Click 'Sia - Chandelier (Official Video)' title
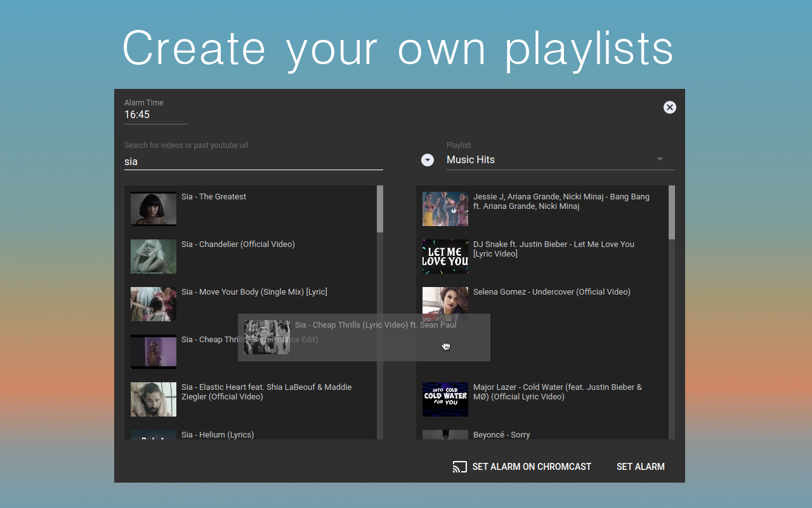This screenshot has width=812, height=508. point(238,244)
